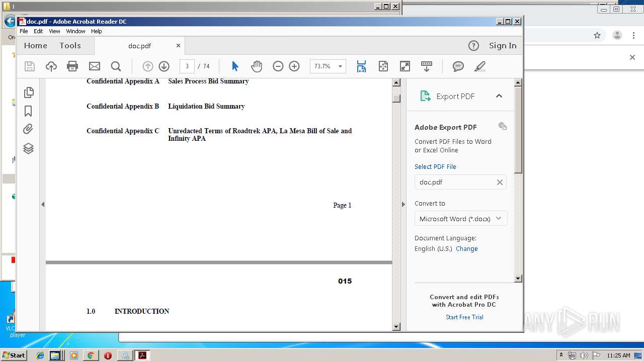This screenshot has height=362, width=644.
Task: Open the File menu
Action: point(24,31)
